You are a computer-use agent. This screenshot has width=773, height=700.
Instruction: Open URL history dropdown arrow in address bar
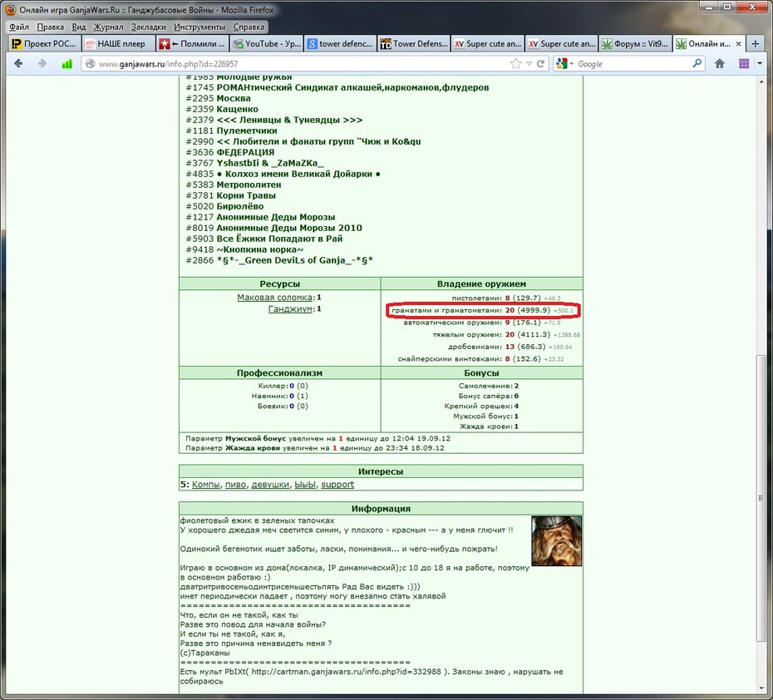[x=529, y=63]
